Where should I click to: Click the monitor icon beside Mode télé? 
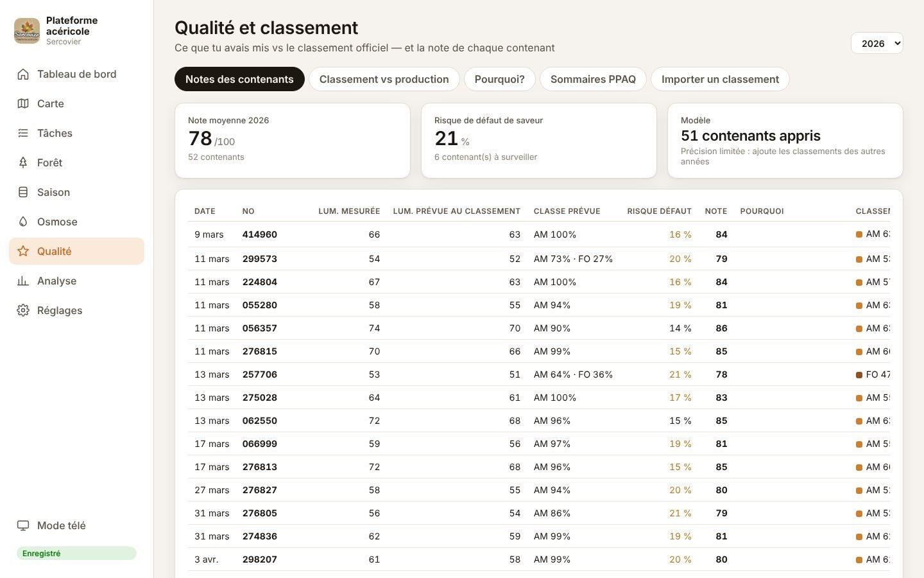pos(23,525)
